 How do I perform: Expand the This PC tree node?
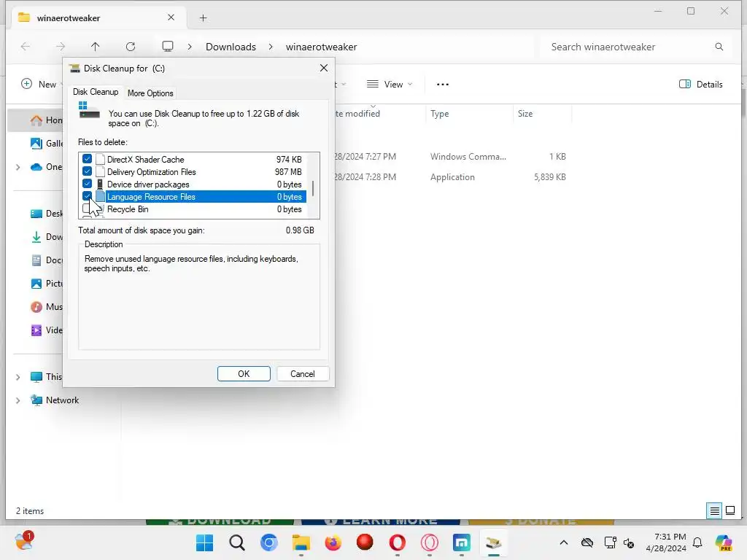[x=18, y=377]
